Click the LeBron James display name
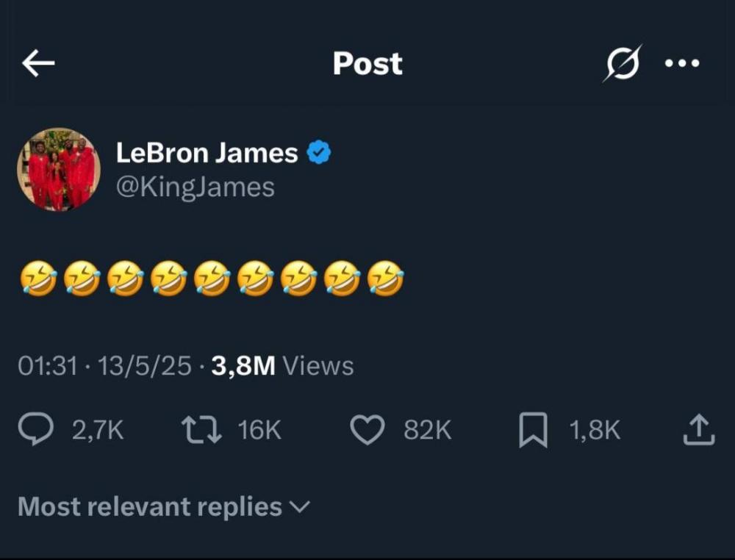This screenshot has height=560, width=735. coord(207,153)
